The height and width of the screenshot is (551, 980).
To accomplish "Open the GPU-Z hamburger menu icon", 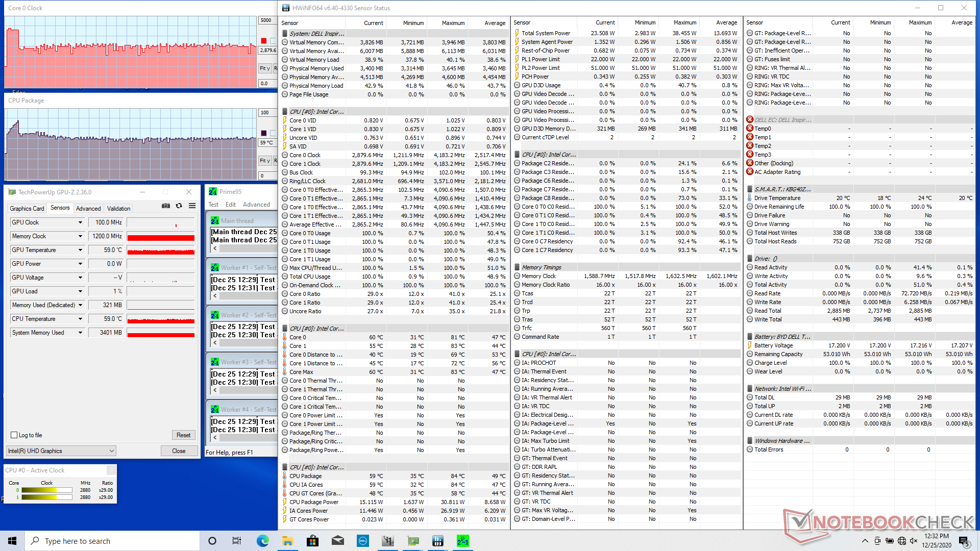I will pos(192,206).
